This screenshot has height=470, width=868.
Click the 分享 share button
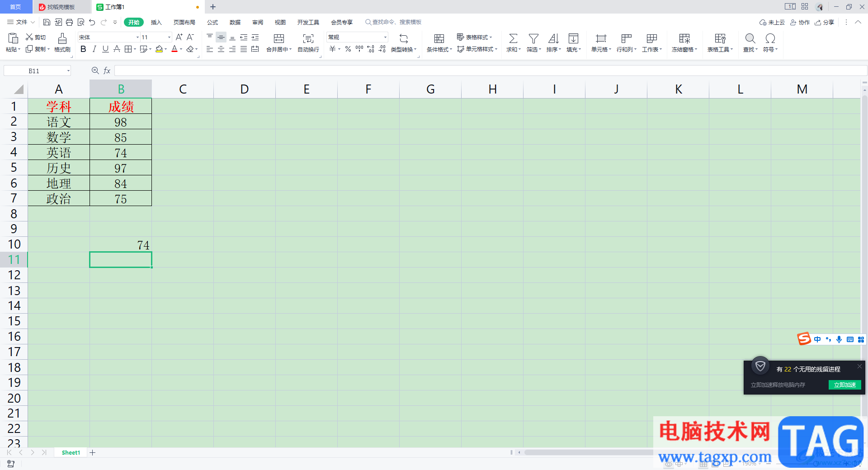pos(825,22)
